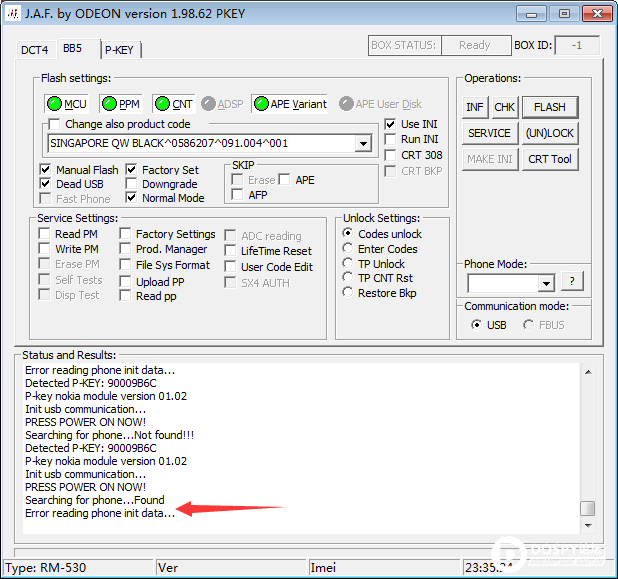The width and height of the screenshot is (618, 579).
Task: Uncheck Manual Flash option
Action: 45,169
